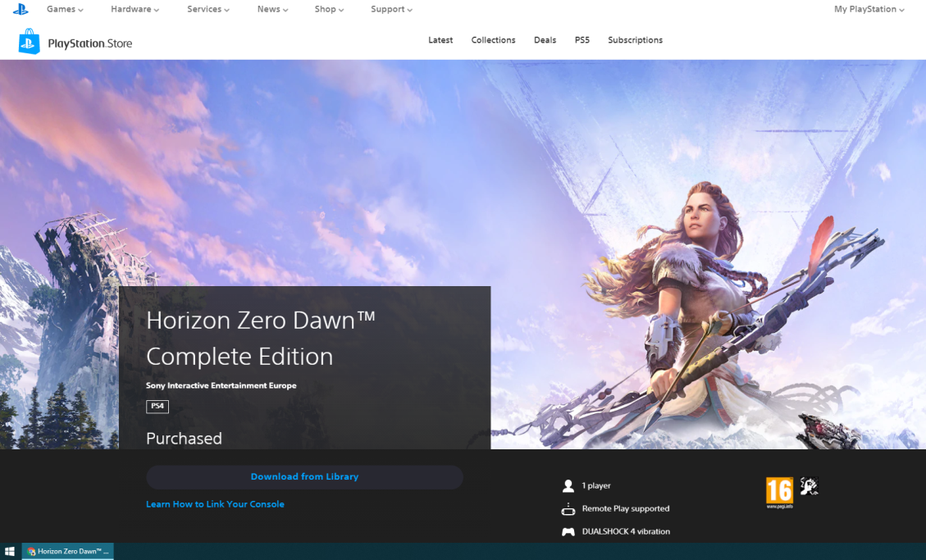Click the 1 player person icon
926x560 pixels.
point(568,485)
